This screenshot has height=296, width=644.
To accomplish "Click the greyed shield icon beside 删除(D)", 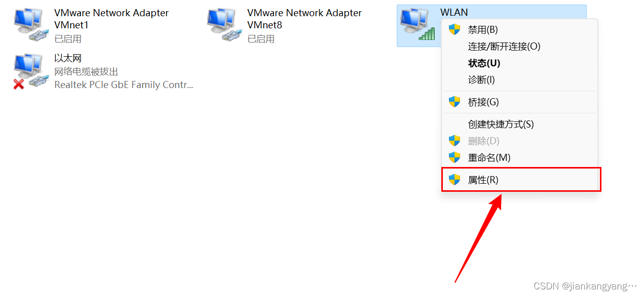I will (454, 141).
